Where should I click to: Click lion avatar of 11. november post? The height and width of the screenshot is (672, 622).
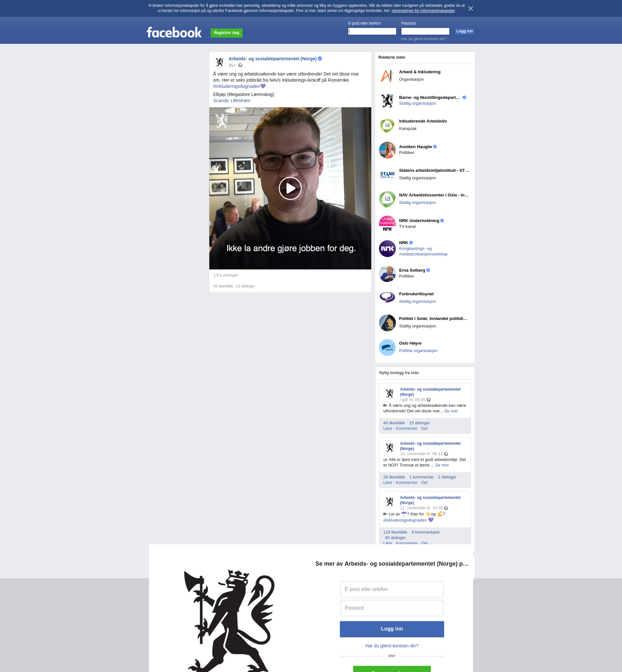389,501
